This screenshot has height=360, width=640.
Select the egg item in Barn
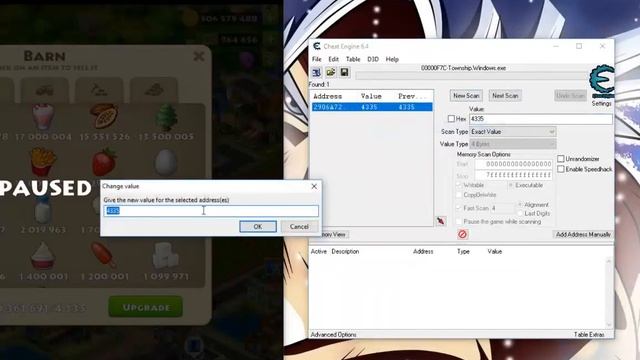point(166,162)
